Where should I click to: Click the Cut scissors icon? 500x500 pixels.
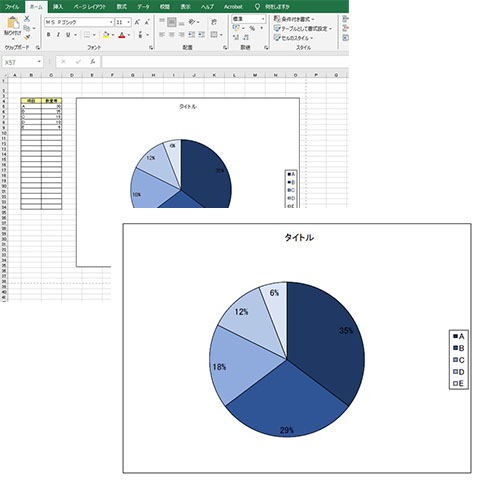[x=27, y=19]
